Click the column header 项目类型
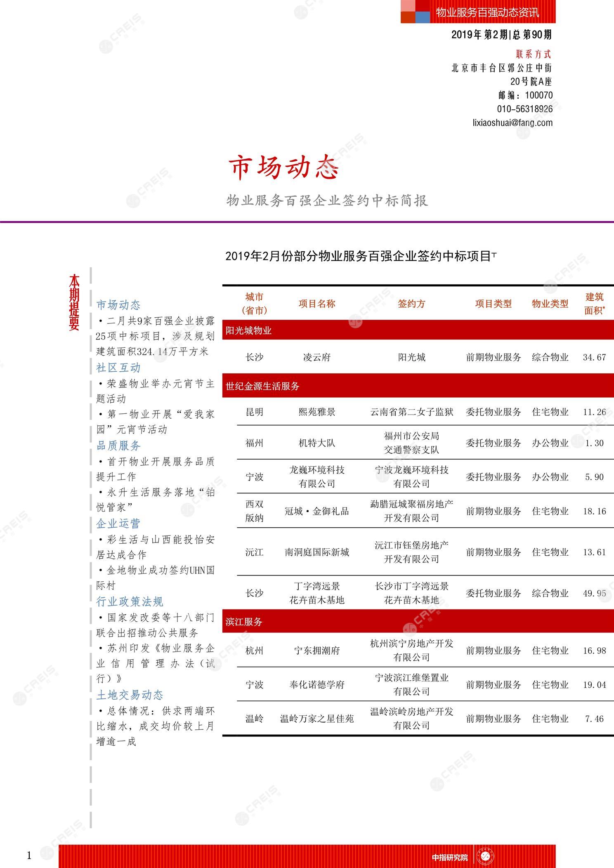614x868 pixels. coord(493,304)
